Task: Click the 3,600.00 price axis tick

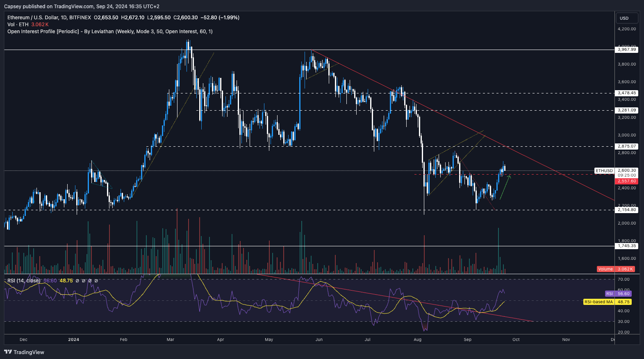Action: pos(627,82)
